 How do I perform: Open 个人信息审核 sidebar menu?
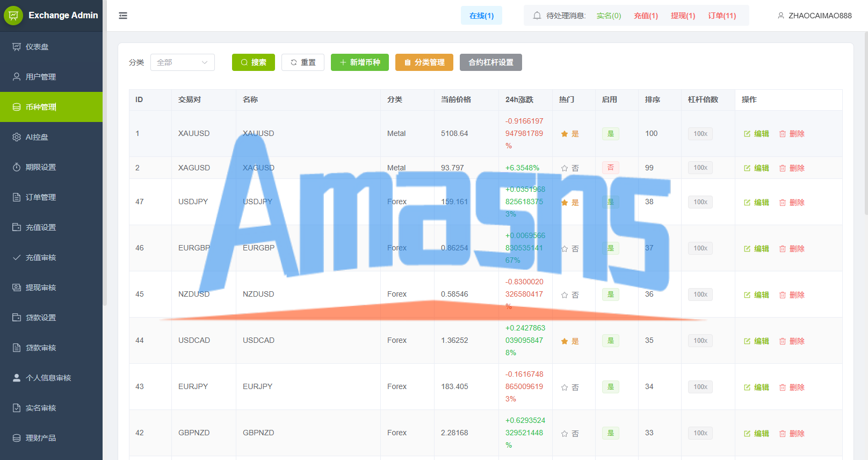click(x=51, y=378)
